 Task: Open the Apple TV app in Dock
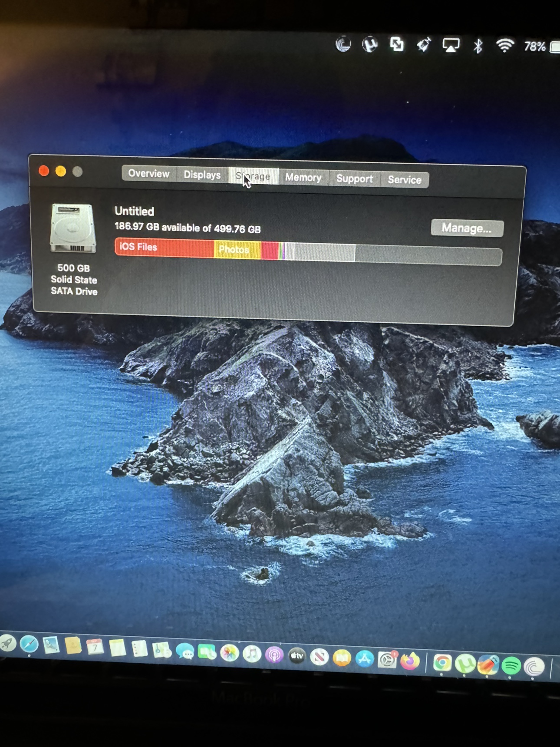[x=297, y=656]
